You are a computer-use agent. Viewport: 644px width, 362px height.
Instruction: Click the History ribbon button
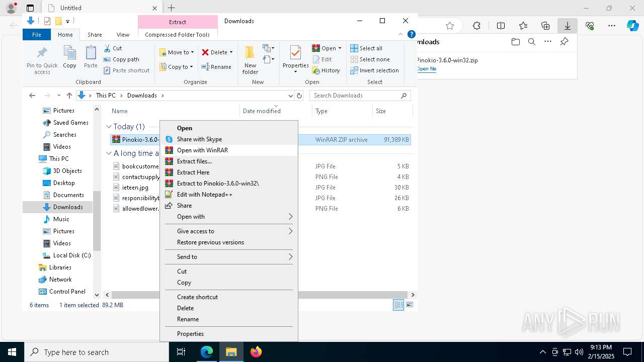tap(326, 70)
